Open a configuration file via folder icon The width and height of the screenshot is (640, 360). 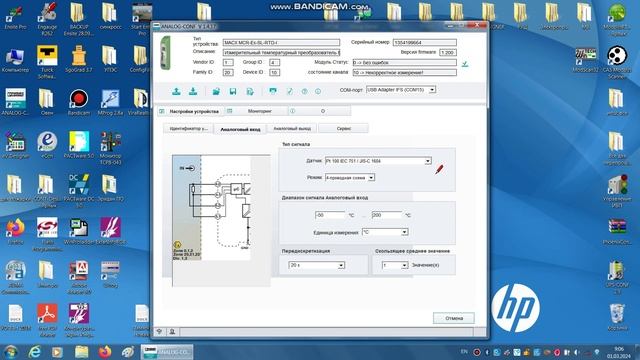click(216, 91)
